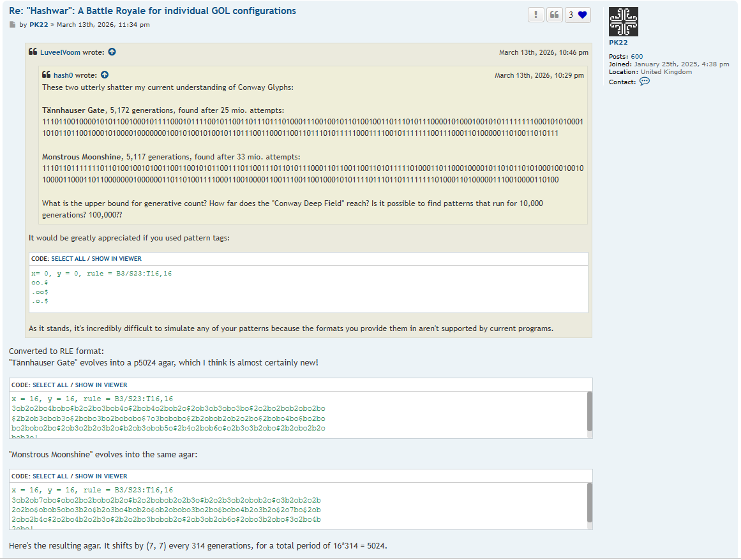Click the 'Converted to RLE format:' line
This screenshot has height=560, width=741.
[x=56, y=351]
